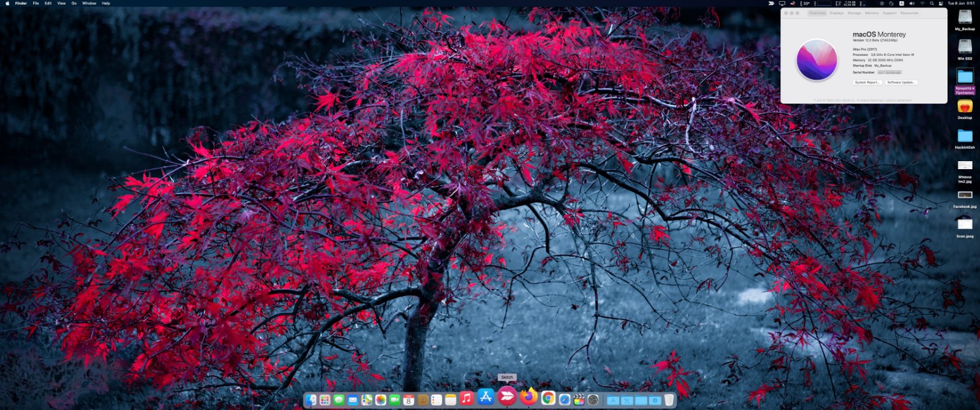Image resolution: width=980 pixels, height=410 pixels.
Task: Click the volume icon in menu bar
Action: (912, 3)
